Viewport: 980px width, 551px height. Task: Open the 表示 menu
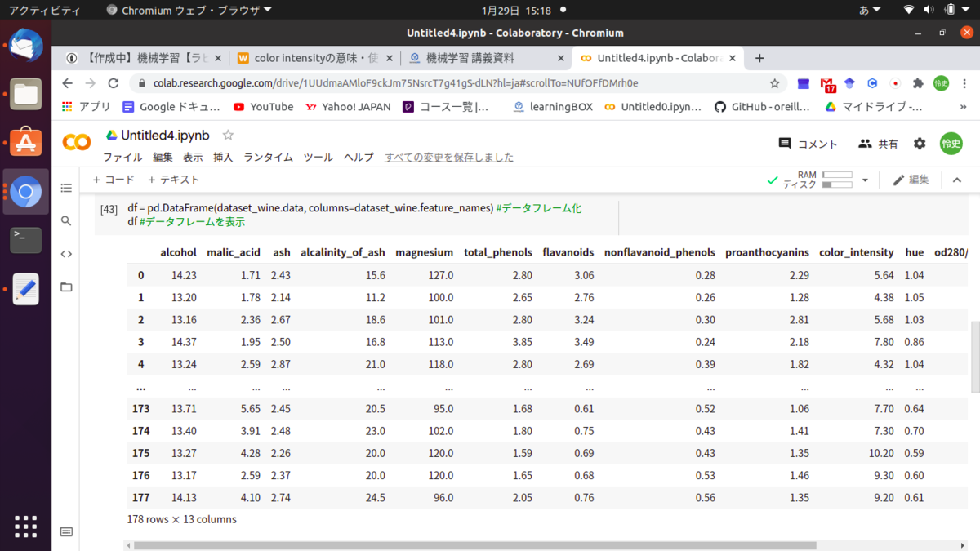click(x=193, y=158)
